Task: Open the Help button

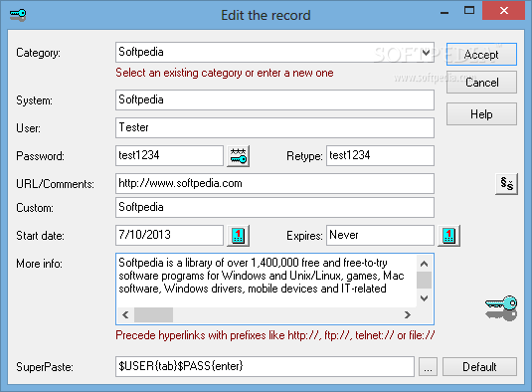Action: pos(481,114)
